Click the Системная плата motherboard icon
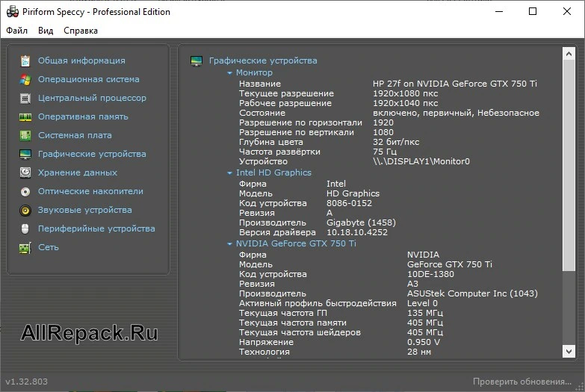This screenshot has height=392, width=585. 25,135
